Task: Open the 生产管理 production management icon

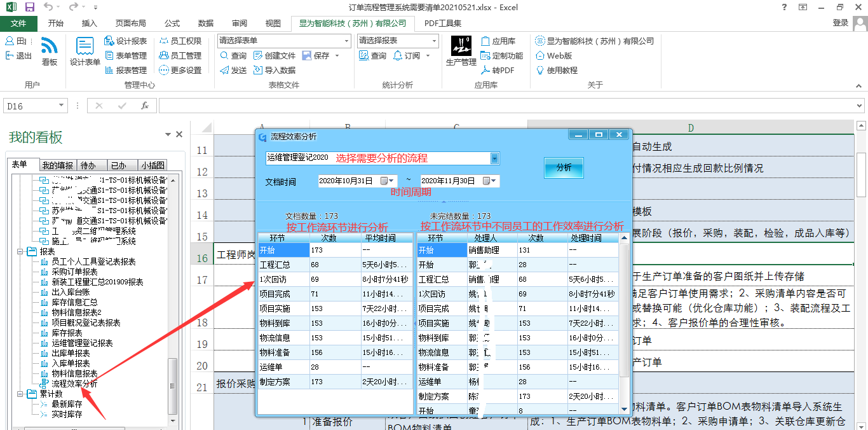Action: point(461,46)
